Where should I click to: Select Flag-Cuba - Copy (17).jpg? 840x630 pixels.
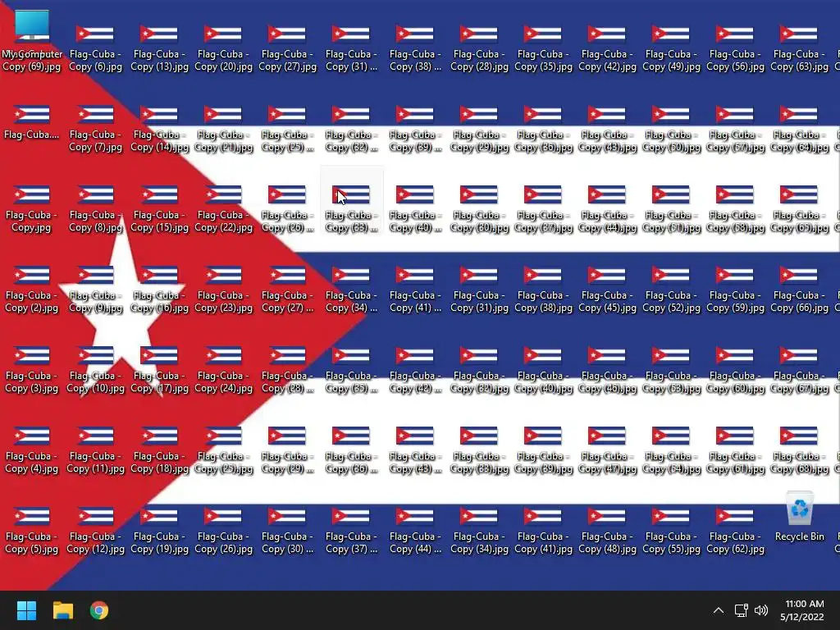159,370
